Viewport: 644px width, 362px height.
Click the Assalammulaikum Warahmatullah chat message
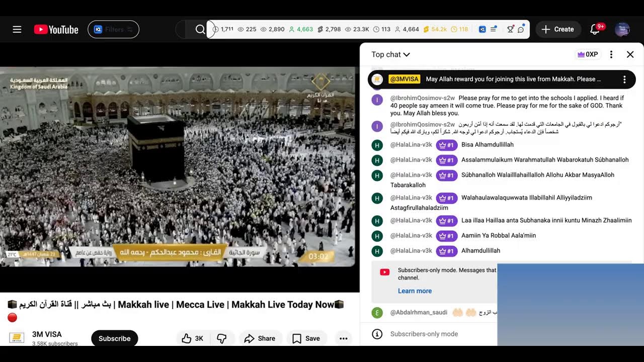(545, 160)
